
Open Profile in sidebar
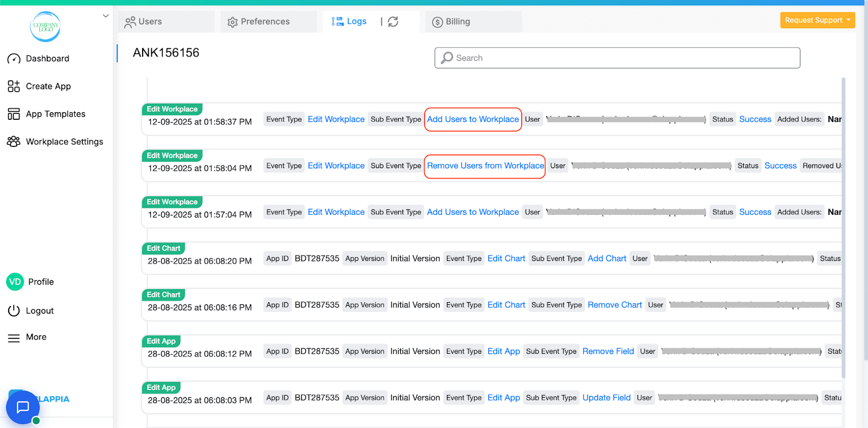pyautogui.click(x=41, y=282)
